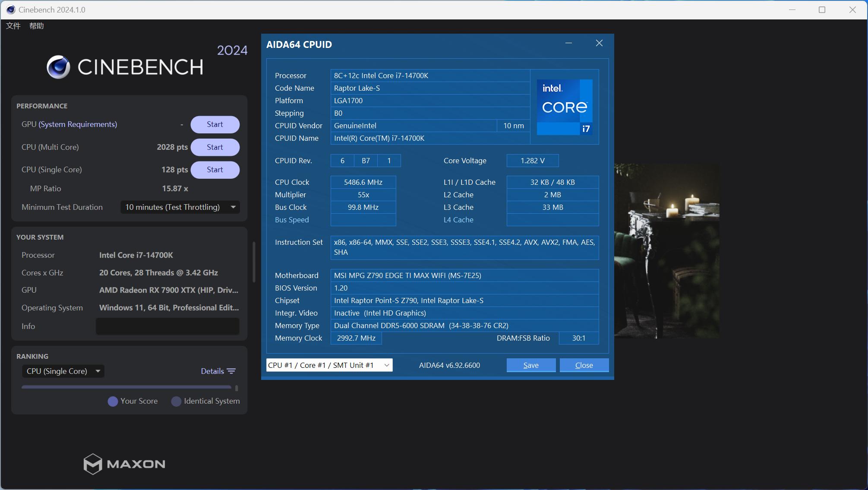The width and height of the screenshot is (868, 490).
Task: Expand the CPU (Single Core) ranking dropdown
Action: click(63, 371)
